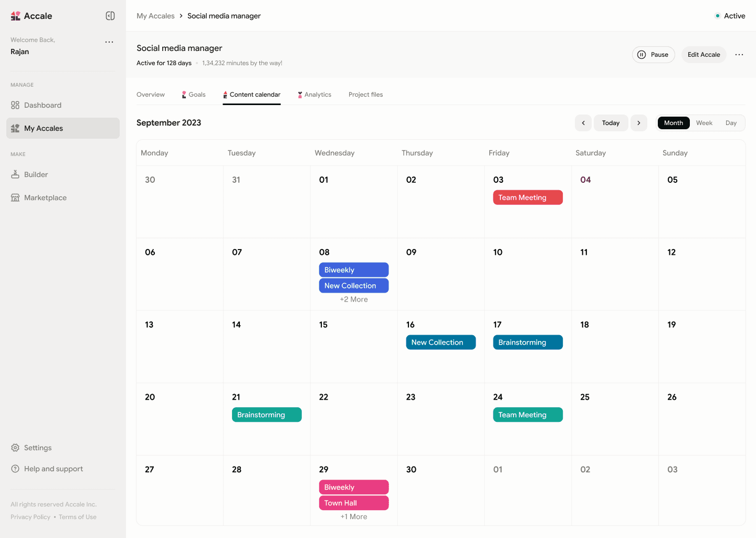The height and width of the screenshot is (538, 756).
Task: Go to My Accales section
Action: click(x=63, y=128)
